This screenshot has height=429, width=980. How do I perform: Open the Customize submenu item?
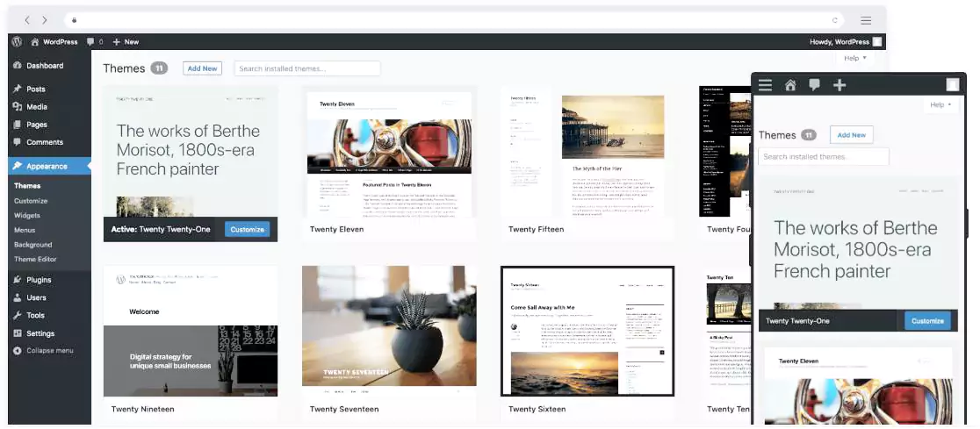[x=31, y=200]
